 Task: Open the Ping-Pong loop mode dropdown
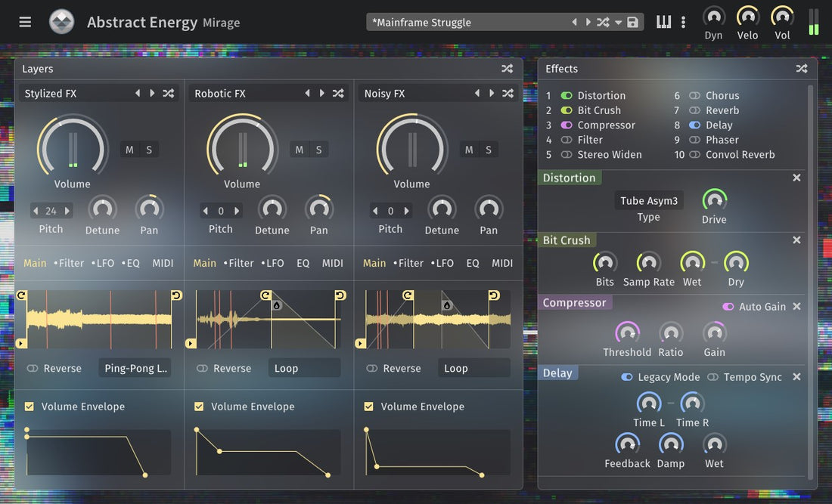click(135, 368)
